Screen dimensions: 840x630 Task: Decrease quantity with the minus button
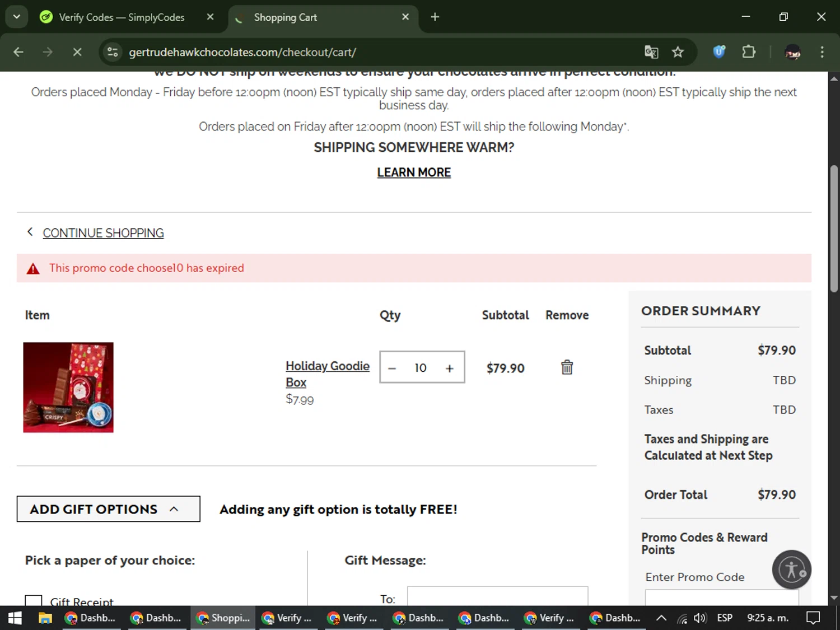tap(392, 368)
